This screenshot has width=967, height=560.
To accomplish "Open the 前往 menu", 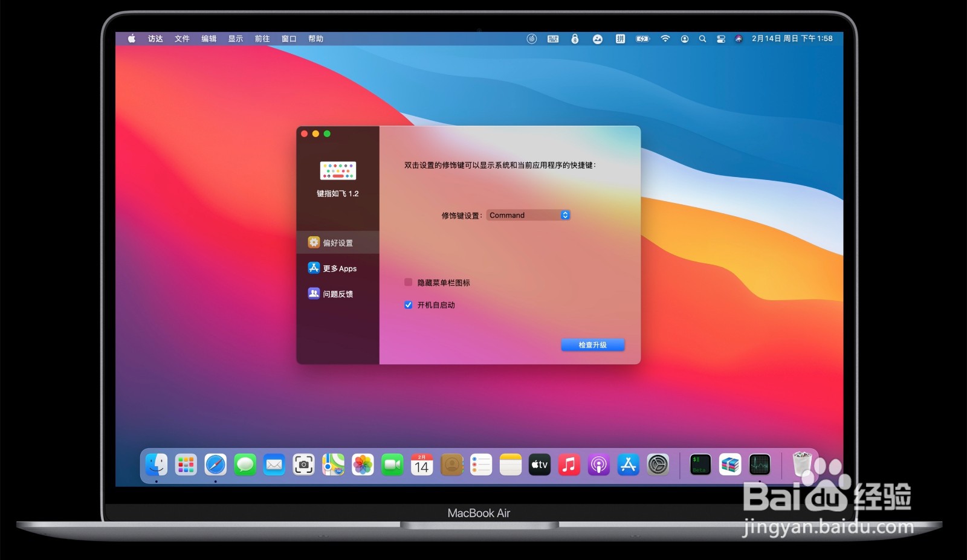I will point(262,39).
